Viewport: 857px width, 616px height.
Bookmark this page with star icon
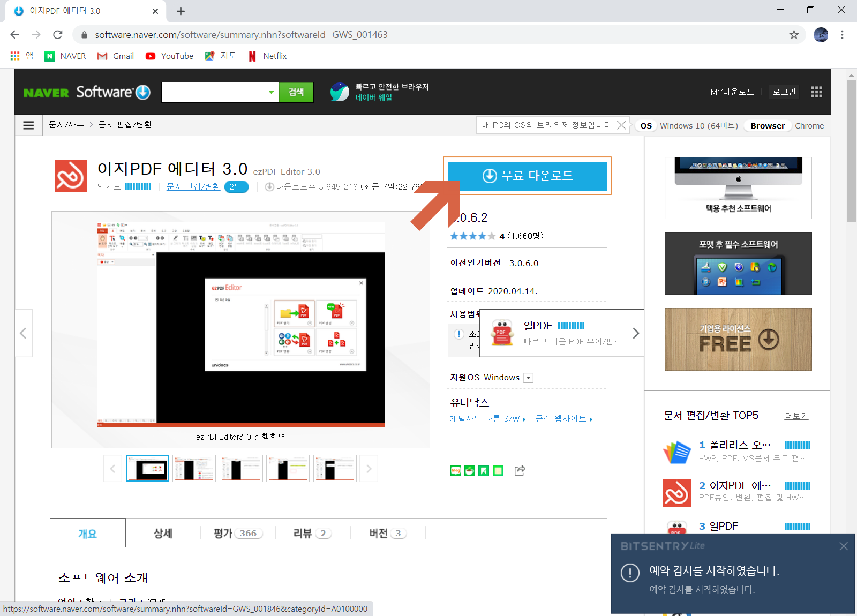tap(794, 35)
